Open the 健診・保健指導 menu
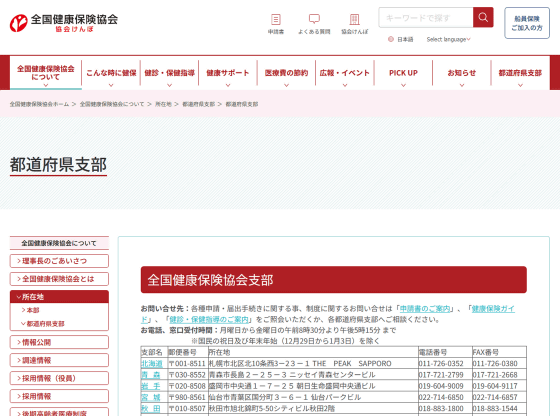This screenshot has width=560, height=416. tap(169, 73)
